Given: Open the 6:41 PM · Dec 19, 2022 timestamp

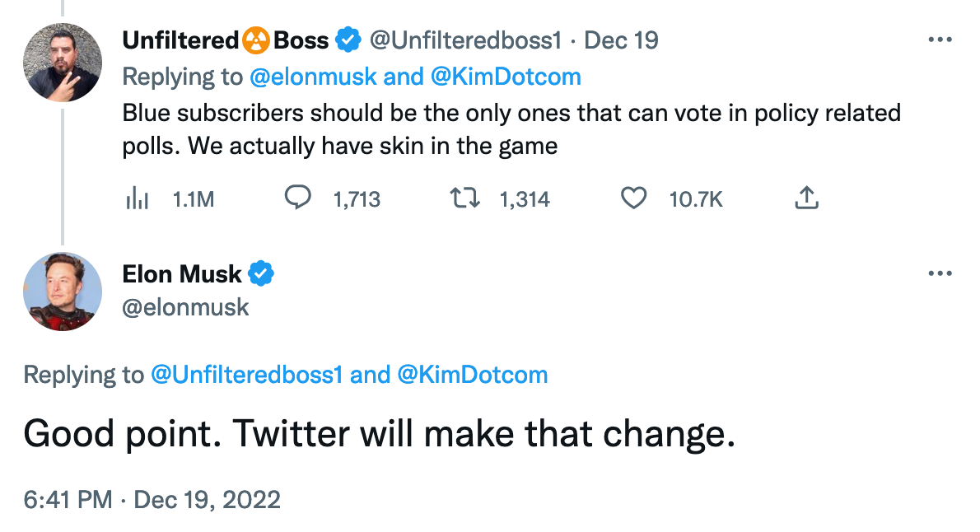Looking at the screenshot, I should (x=152, y=499).
